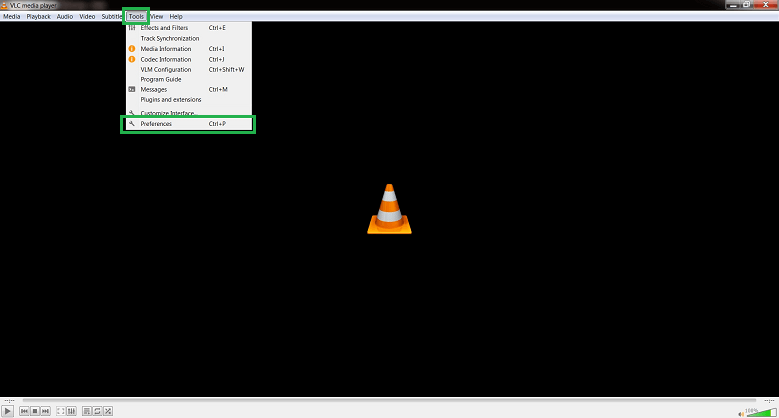Toggle fullscreen video mode
This screenshot has width=779, height=418.
click(x=61, y=411)
